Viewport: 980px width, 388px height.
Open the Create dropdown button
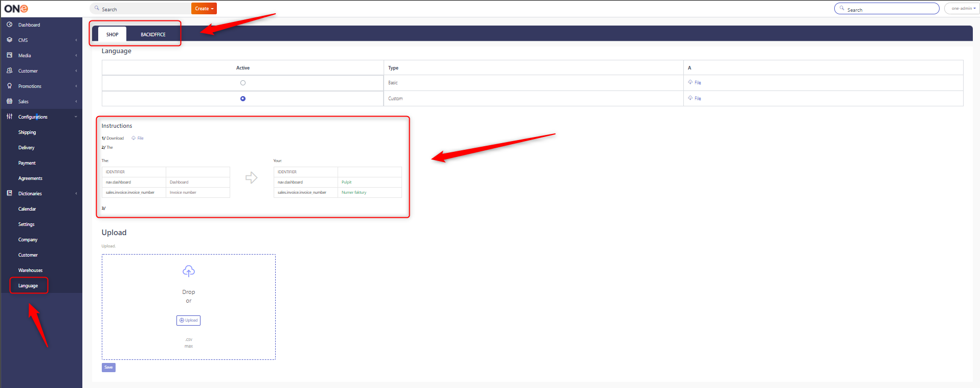204,9
